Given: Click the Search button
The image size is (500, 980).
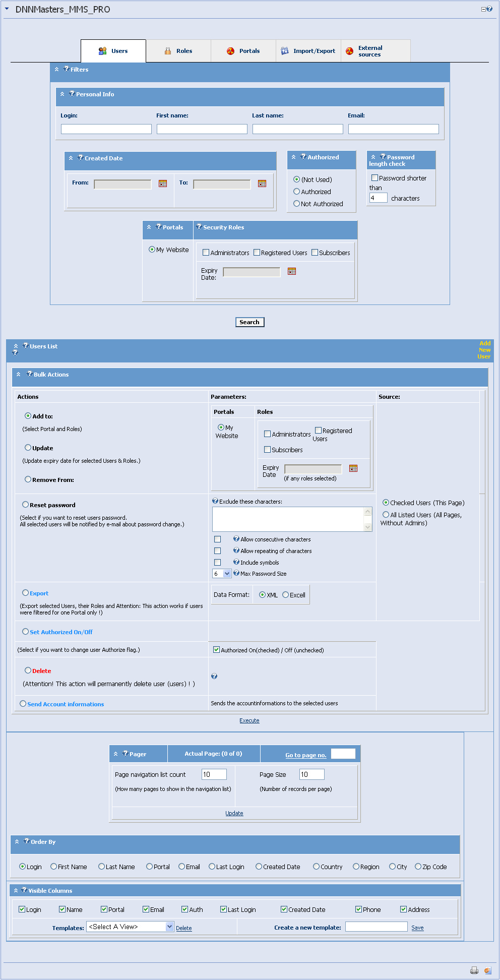Looking at the screenshot, I should (249, 322).
